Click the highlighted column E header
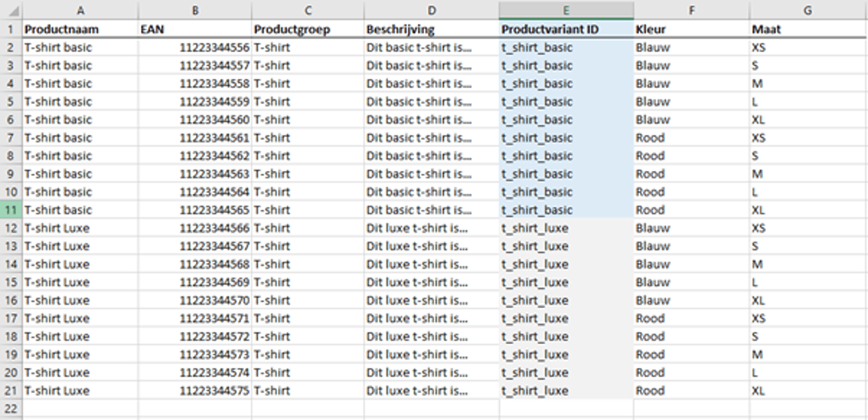The width and height of the screenshot is (868, 420). pos(566,11)
